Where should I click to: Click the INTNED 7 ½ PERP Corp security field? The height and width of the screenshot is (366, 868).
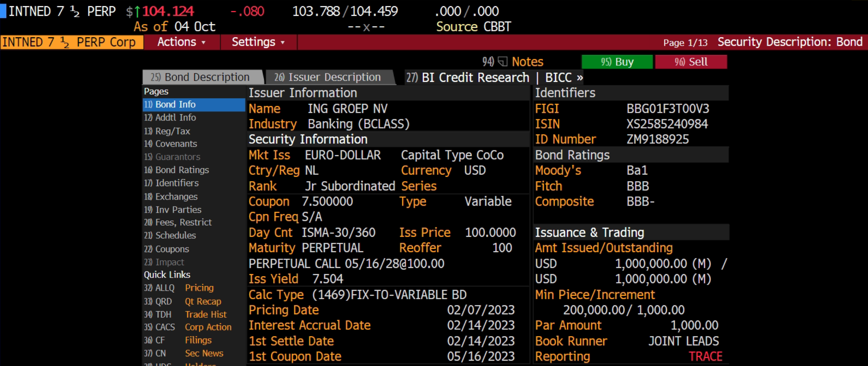[72, 42]
